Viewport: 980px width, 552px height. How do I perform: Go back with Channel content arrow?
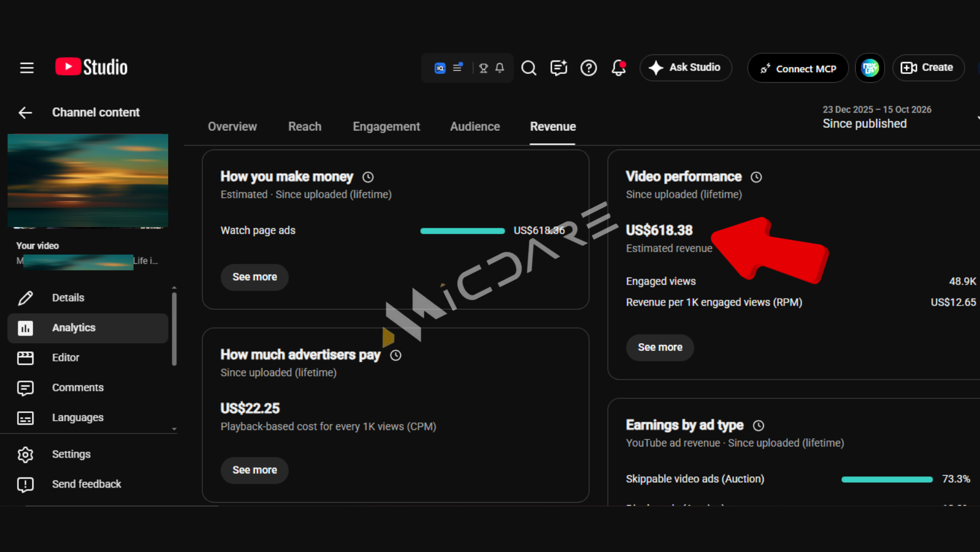[25, 113]
